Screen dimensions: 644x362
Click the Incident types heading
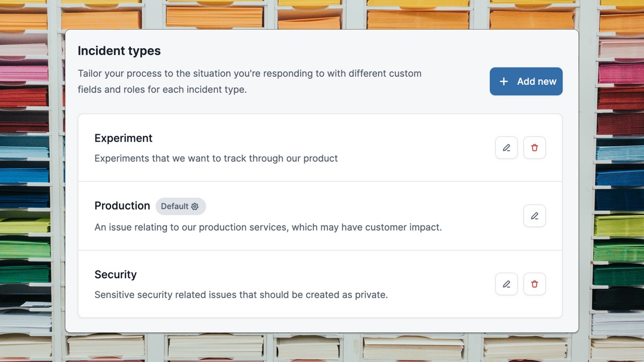[119, 50]
